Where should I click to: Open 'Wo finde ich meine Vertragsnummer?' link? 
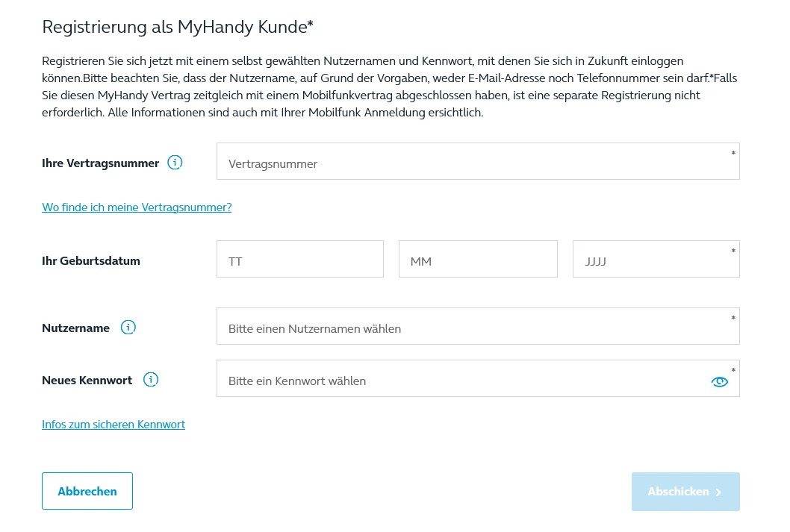tap(137, 207)
